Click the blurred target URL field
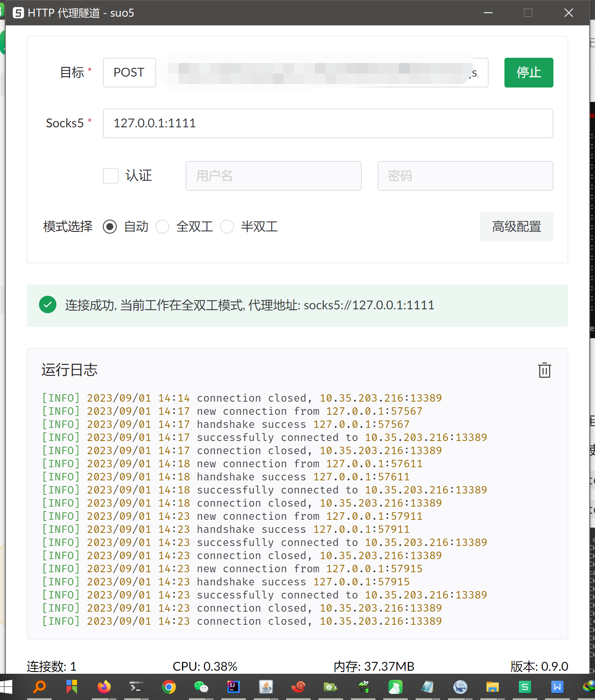Image resolution: width=595 pixels, height=700 pixels. 322,73
